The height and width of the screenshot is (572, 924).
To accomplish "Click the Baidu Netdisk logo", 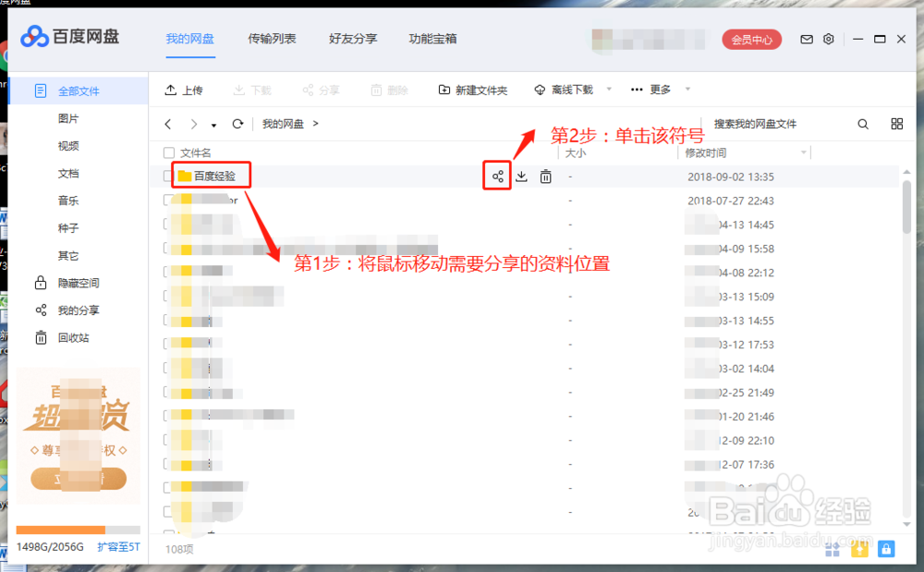I will pos(69,37).
